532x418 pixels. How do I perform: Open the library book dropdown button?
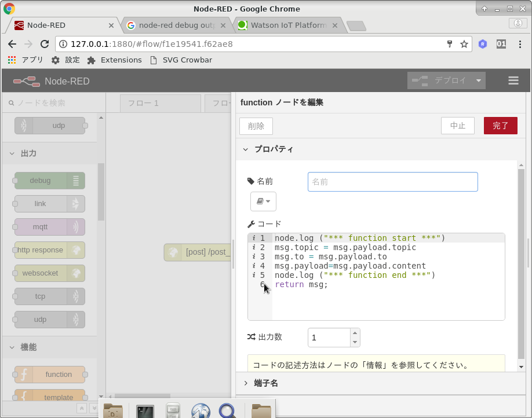point(263,201)
